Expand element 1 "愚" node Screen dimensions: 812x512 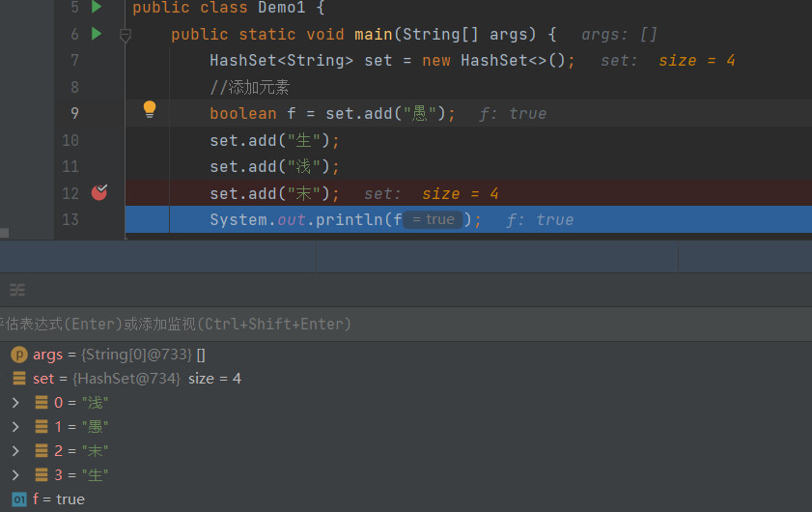point(15,427)
